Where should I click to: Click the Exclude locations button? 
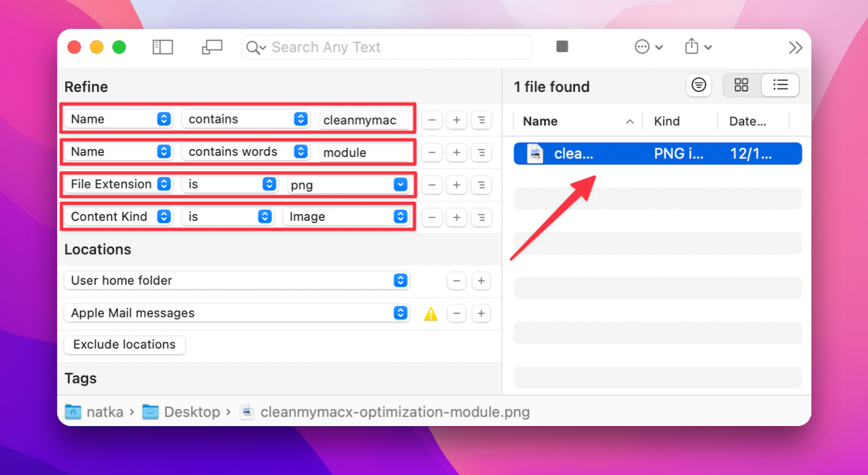coord(124,344)
